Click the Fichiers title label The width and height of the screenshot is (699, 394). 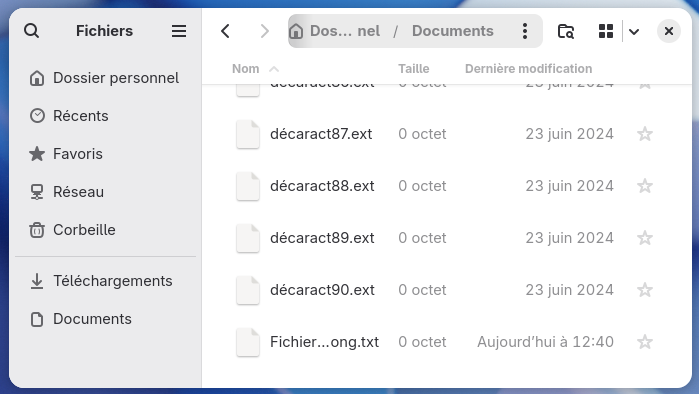[x=104, y=31]
